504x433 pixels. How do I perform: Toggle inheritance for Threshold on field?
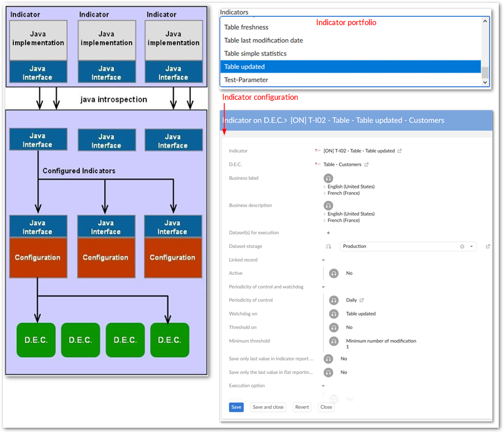(x=334, y=327)
